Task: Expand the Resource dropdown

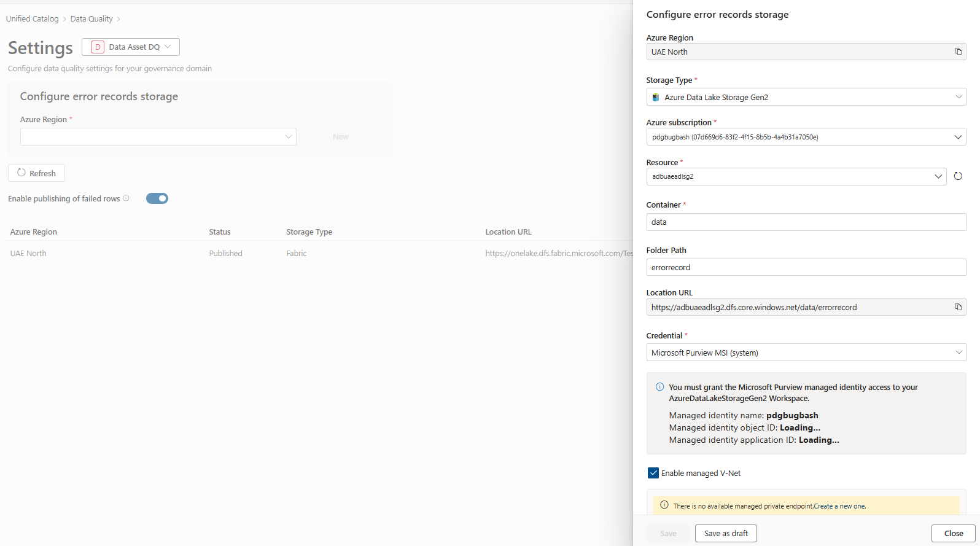Action: point(796,176)
